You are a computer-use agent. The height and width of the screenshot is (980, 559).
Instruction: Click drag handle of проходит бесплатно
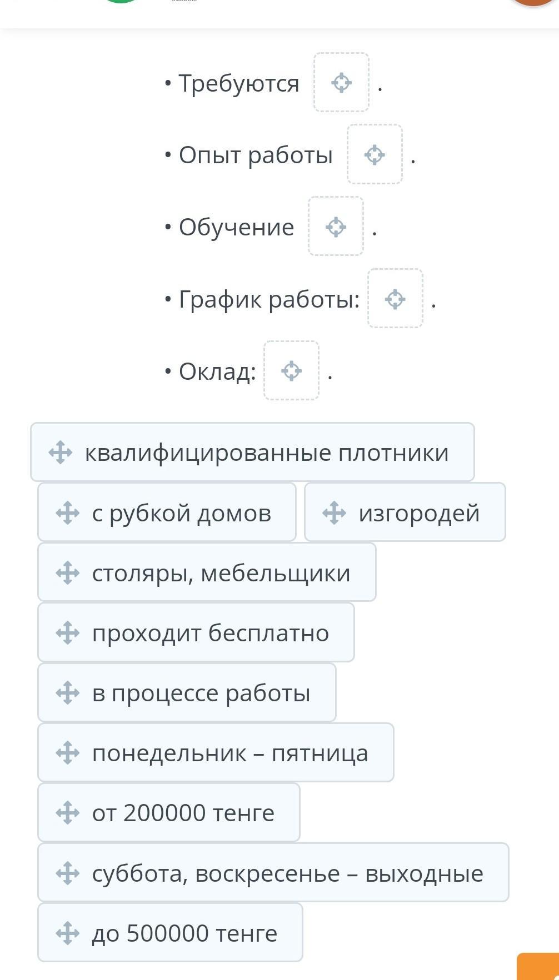point(67,632)
